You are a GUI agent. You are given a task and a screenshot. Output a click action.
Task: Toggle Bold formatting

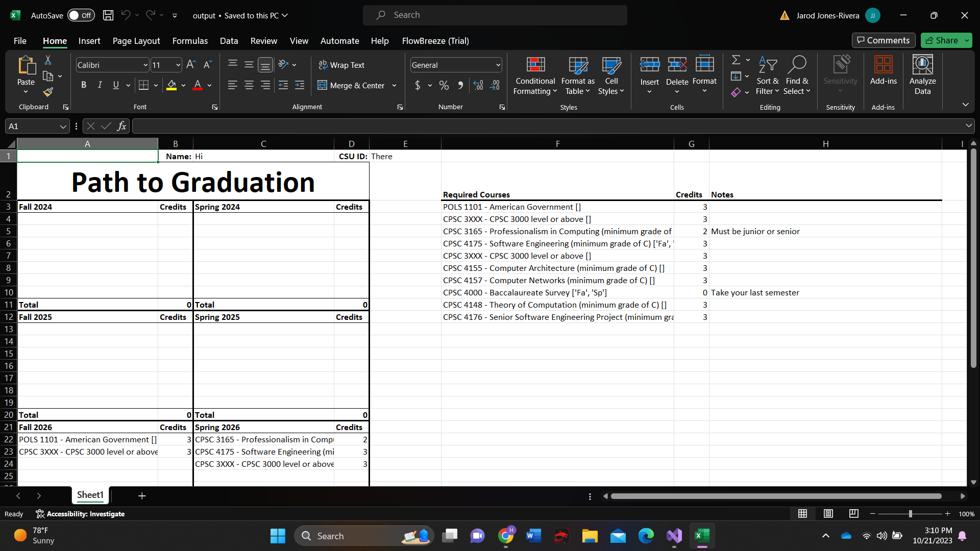[x=84, y=85]
